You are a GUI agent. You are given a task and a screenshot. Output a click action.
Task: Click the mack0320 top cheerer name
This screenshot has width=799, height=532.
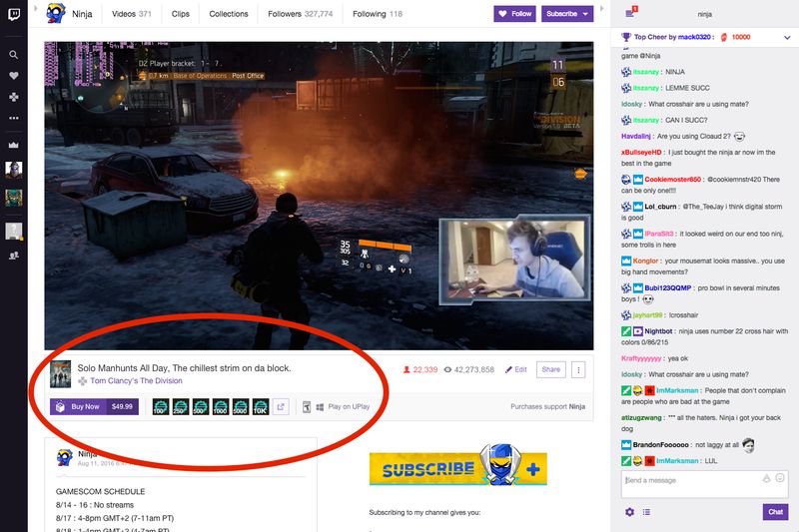(693, 37)
